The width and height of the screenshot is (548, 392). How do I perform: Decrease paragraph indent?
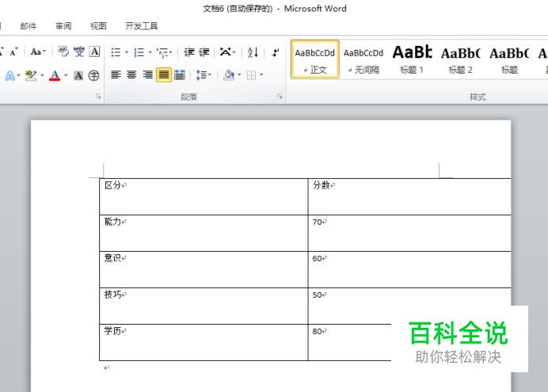tap(189, 53)
